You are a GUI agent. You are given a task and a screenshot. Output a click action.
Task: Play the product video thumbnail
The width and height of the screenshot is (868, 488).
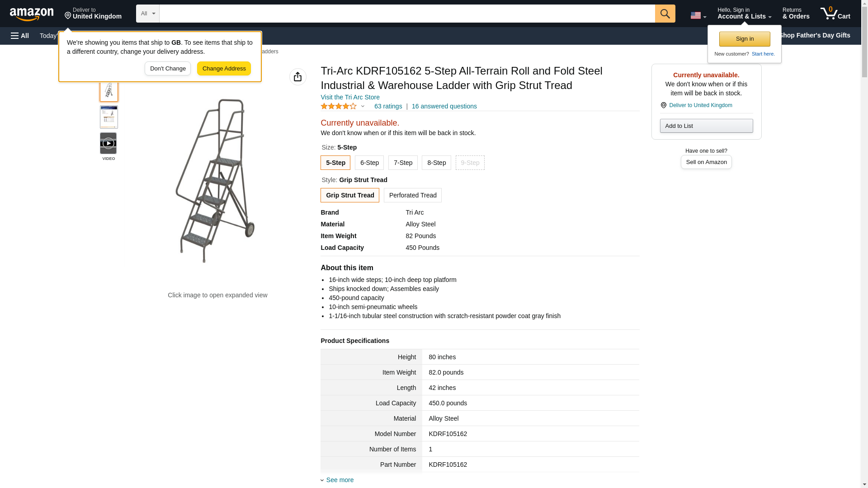pos(108,144)
